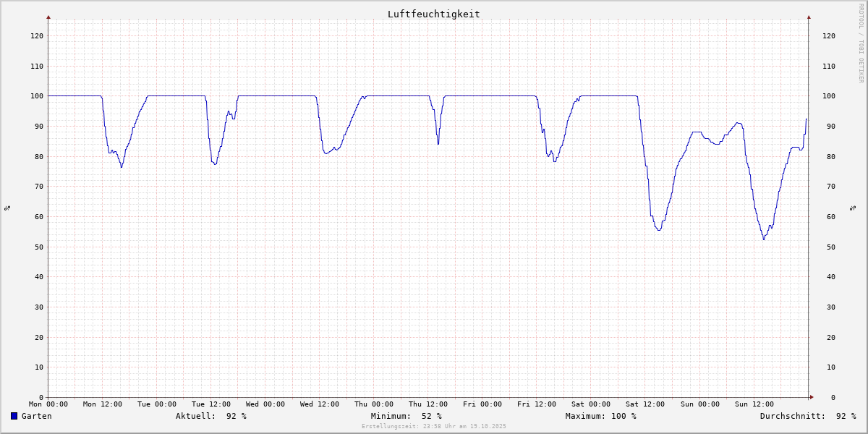Click the 'Tue 00:00' x-axis label
The width and height of the screenshot is (868, 434).
[x=157, y=404]
